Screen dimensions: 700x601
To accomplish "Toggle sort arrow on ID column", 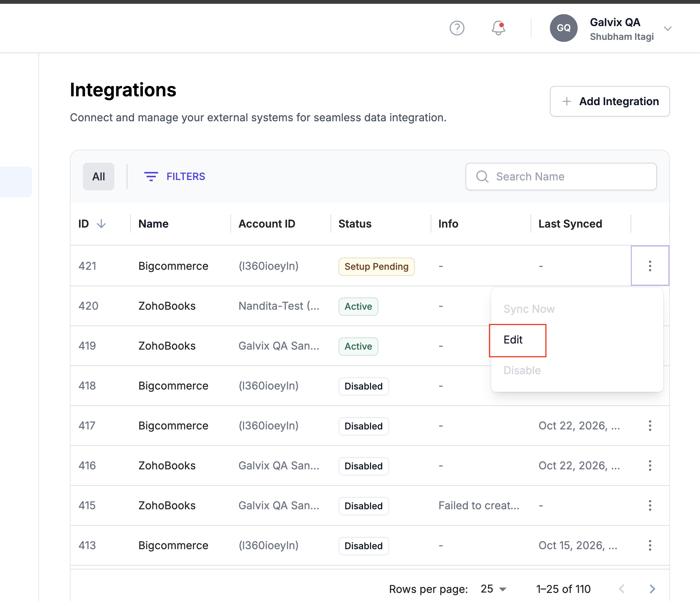I will point(101,224).
